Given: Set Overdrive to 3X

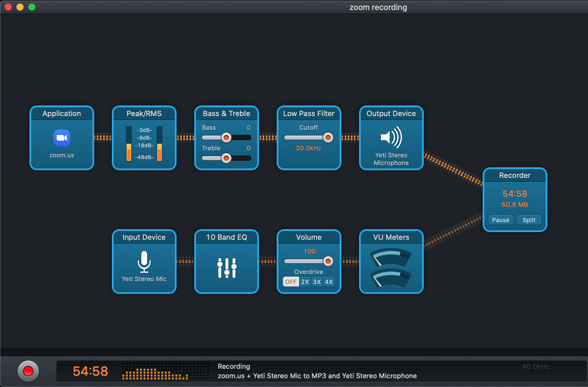Looking at the screenshot, I should click(x=317, y=282).
